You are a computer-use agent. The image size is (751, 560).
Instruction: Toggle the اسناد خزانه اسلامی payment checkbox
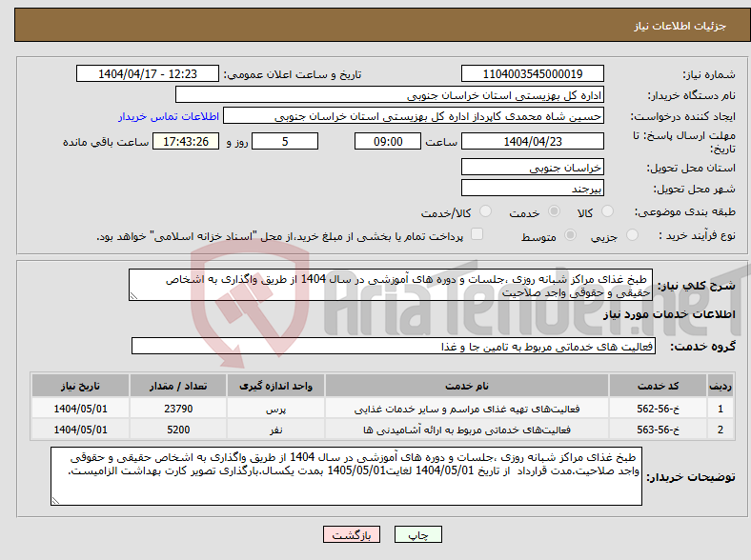click(477, 234)
